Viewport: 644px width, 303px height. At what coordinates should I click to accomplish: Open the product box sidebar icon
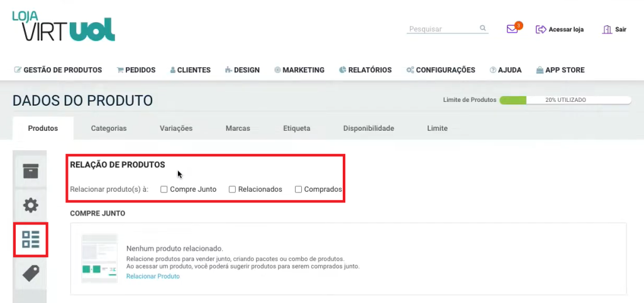30,171
